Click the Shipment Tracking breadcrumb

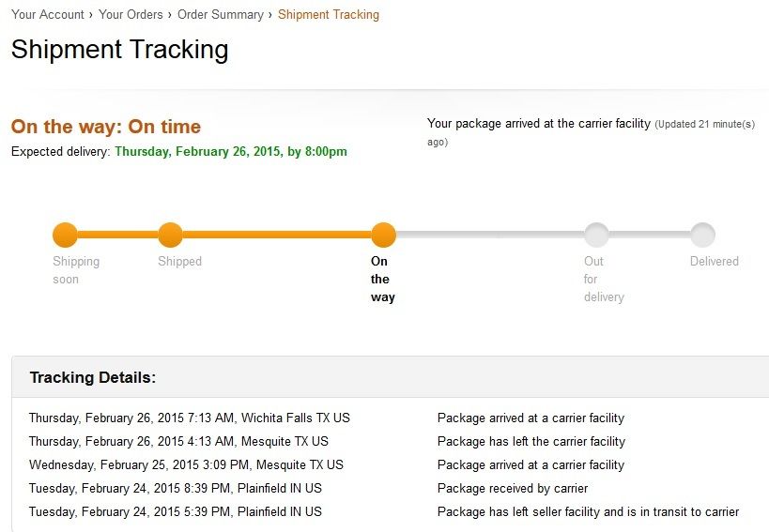click(x=329, y=15)
